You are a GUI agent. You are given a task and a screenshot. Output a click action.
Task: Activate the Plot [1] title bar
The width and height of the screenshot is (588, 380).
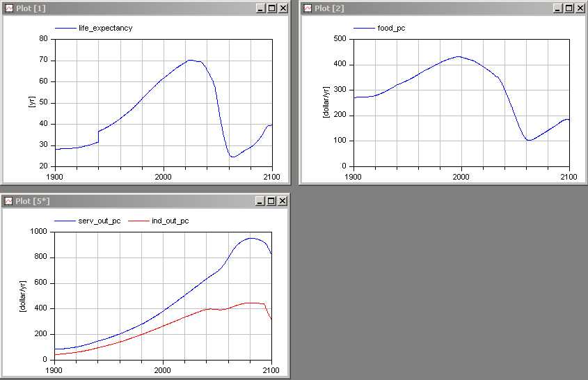tap(139, 8)
